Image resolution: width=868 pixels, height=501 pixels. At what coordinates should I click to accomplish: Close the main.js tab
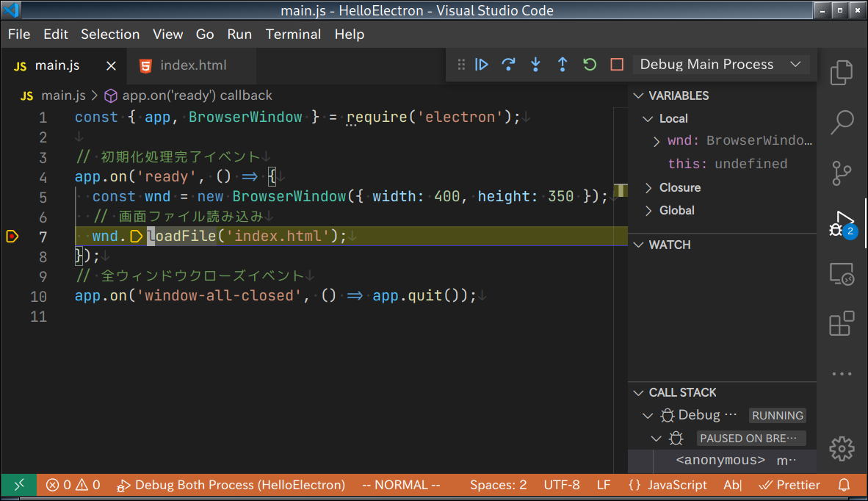112,66
